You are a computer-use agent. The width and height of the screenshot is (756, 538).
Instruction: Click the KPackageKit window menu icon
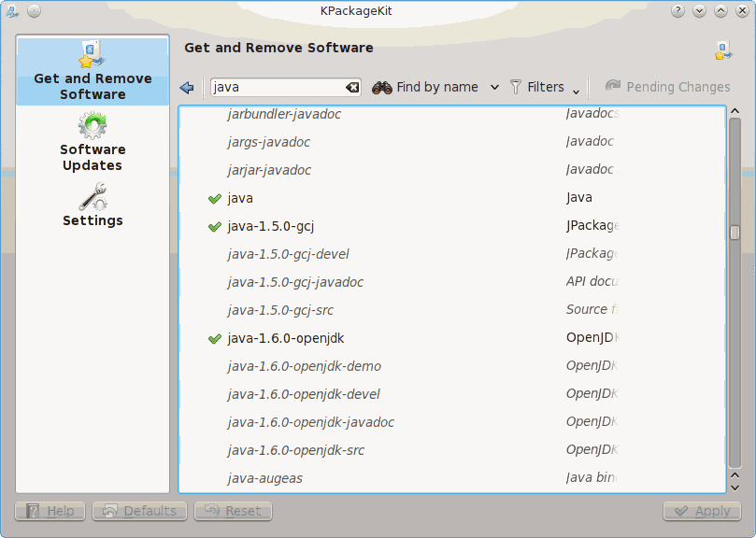tap(11, 10)
